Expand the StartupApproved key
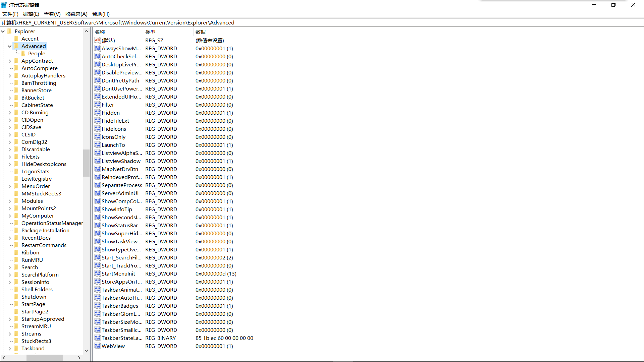644x362 pixels. coord(9,319)
